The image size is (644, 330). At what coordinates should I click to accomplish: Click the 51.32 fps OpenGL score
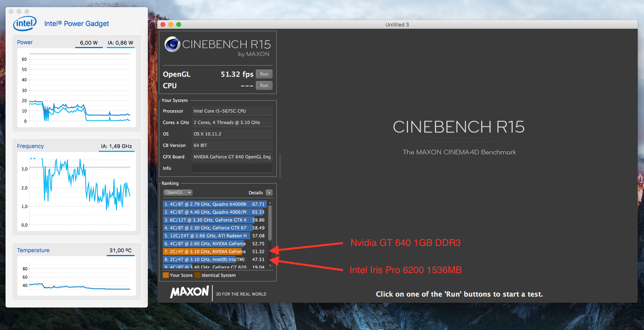[237, 74]
